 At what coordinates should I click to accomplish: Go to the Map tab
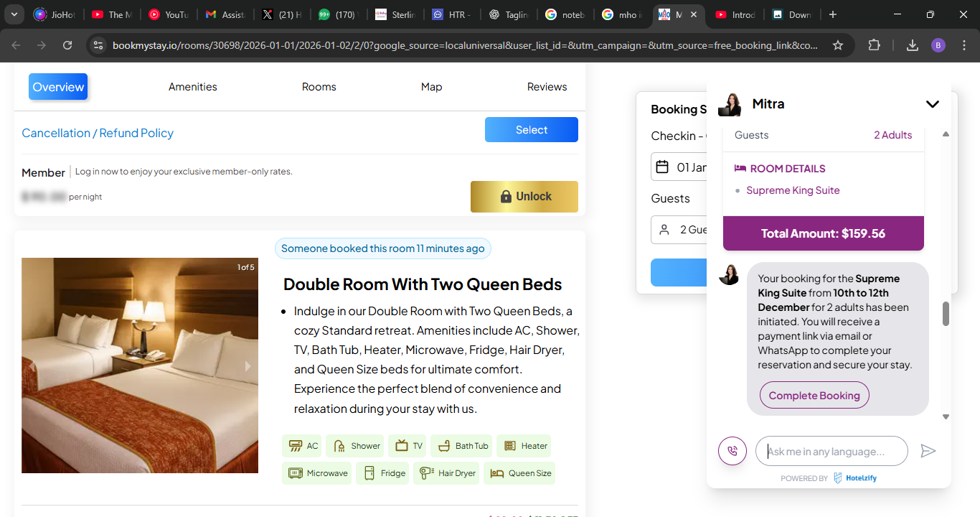point(431,87)
